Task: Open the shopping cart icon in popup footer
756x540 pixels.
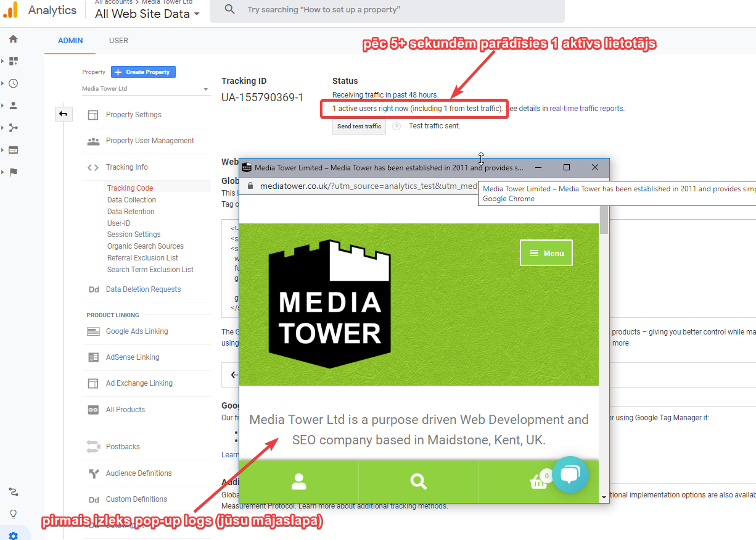Action: (540, 482)
